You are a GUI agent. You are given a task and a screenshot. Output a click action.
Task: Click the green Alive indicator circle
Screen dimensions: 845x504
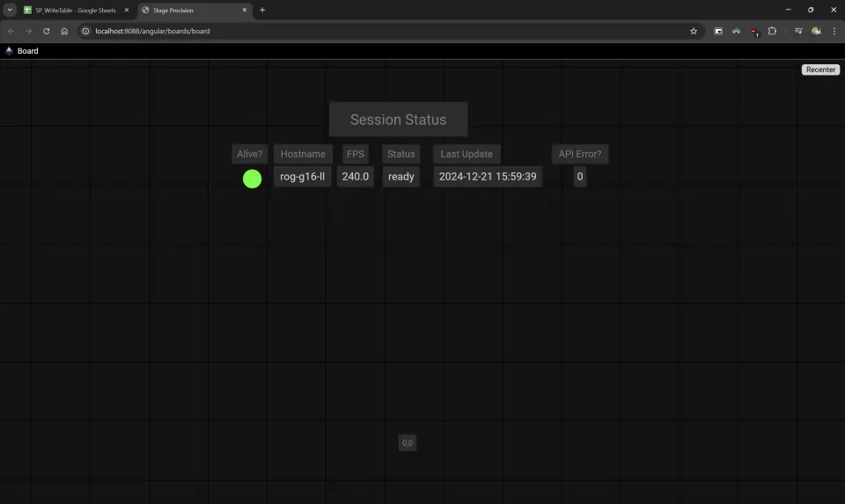point(253,179)
